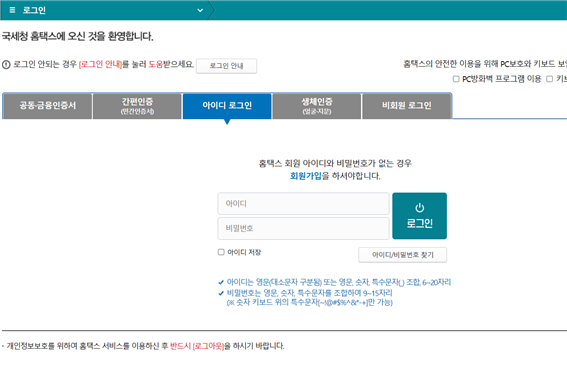Switch to 생체인증 tab
The height and width of the screenshot is (370, 567).
317,106
